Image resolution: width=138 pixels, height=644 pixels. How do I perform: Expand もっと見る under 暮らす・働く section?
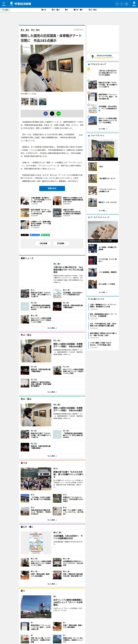point(52,584)
